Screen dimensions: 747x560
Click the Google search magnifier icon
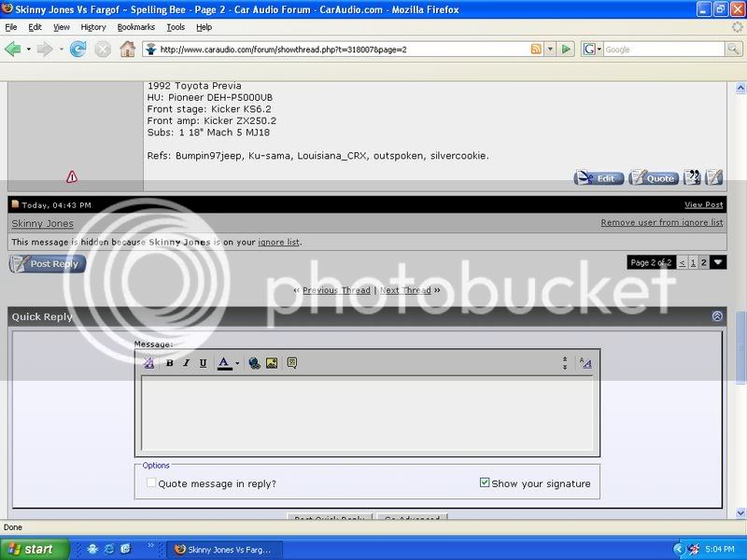pos(733,49)
